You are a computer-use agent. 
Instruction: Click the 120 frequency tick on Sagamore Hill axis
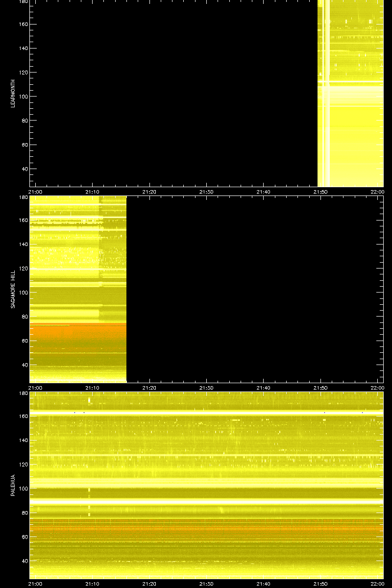point(23,269)
